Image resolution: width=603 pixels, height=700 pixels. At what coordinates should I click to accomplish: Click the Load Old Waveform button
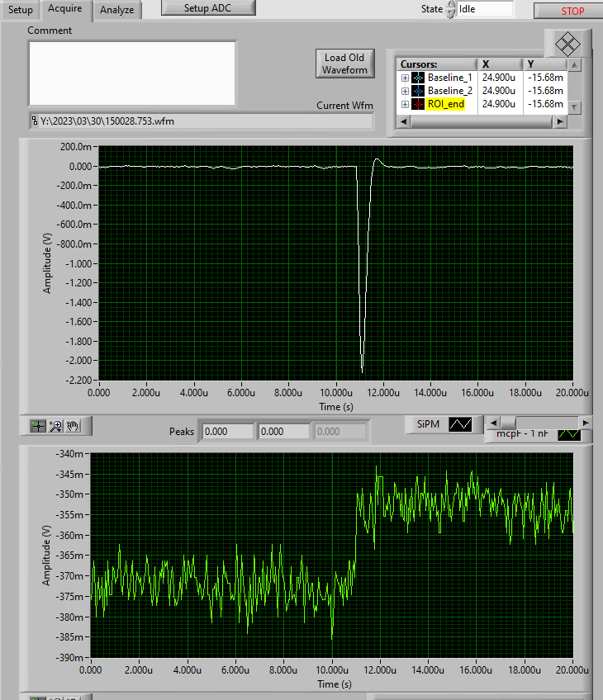point(344,64)
